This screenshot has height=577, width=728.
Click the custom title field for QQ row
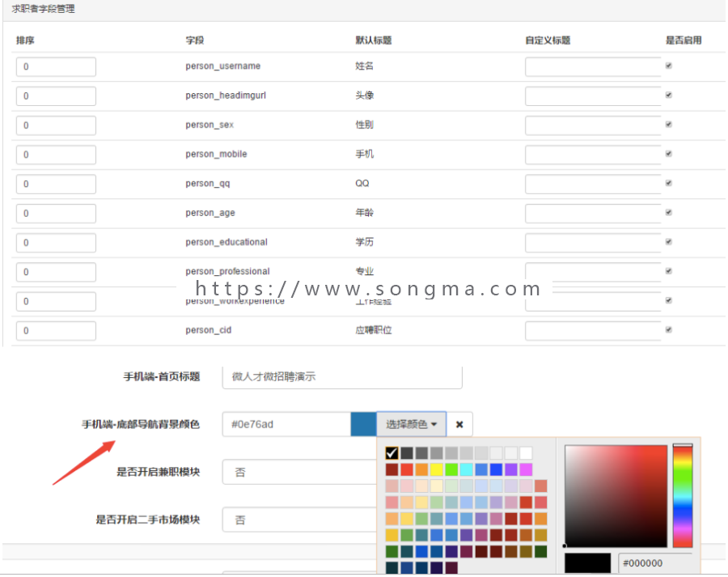point(593,184)
